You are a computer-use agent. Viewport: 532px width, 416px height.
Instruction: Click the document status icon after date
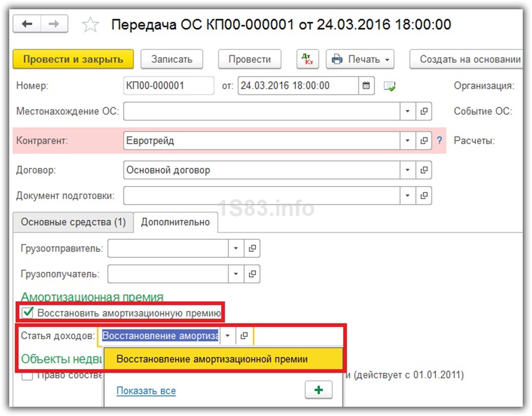point(389,86)
